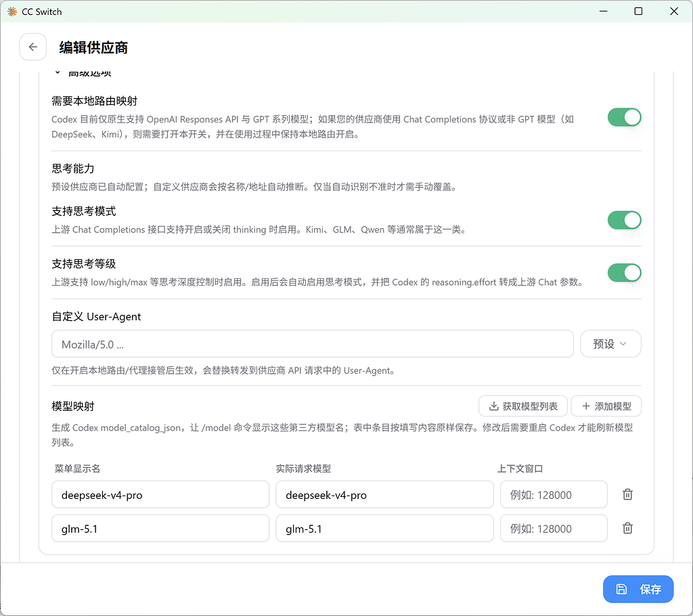
Task: Click the 上下文窗口 column header
Action: click(520, 468)
